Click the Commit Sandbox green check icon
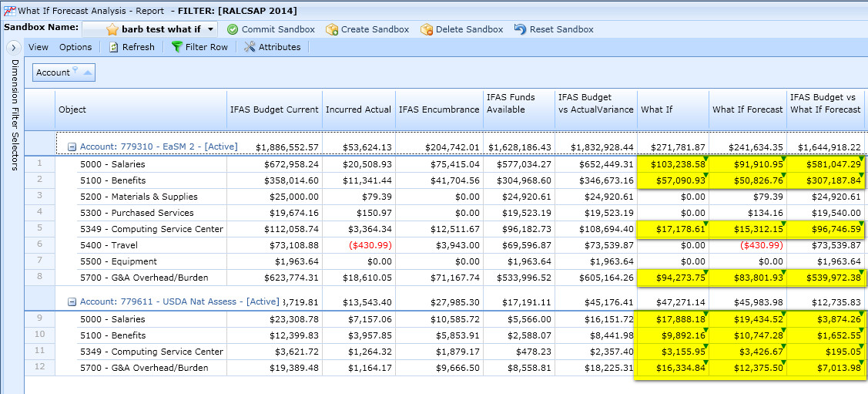The width and height of the screenshot is (868, 394). point(233,29)
